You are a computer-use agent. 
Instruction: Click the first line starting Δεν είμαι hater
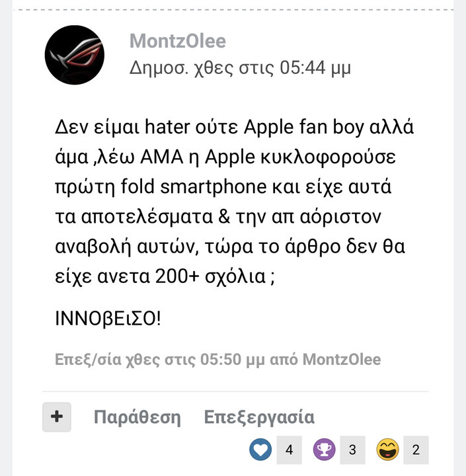[x=234, y=127]
